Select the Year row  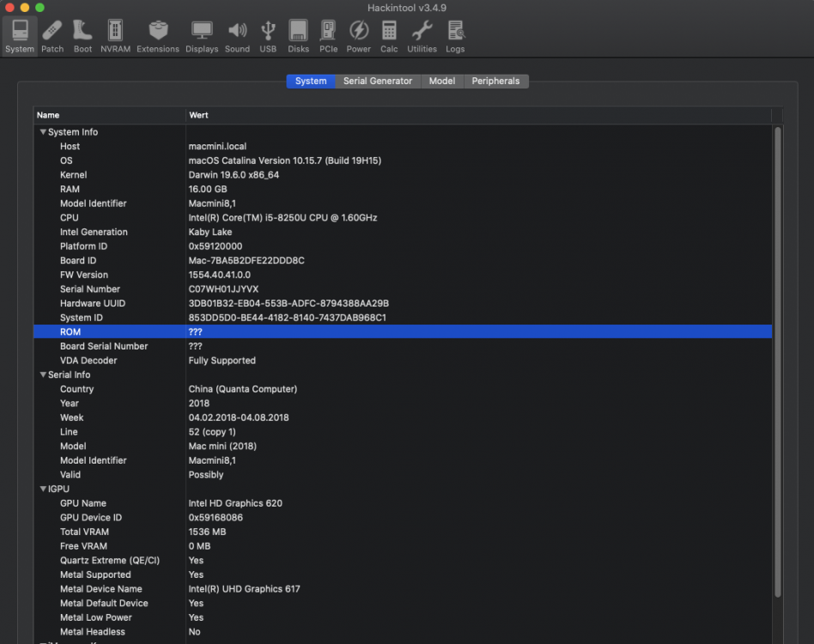pyautogui.click(x=403, y=404)
